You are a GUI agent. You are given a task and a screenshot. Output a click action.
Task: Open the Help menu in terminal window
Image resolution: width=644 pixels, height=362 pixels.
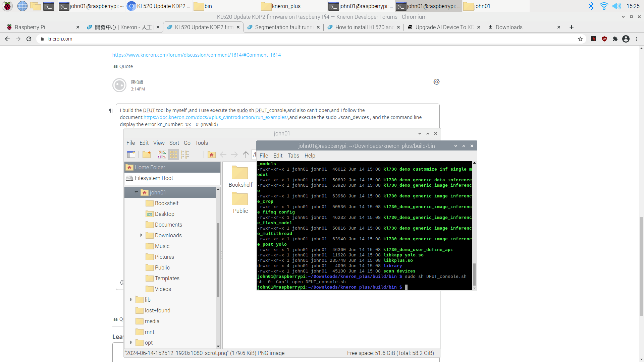[x=310, y=156]
